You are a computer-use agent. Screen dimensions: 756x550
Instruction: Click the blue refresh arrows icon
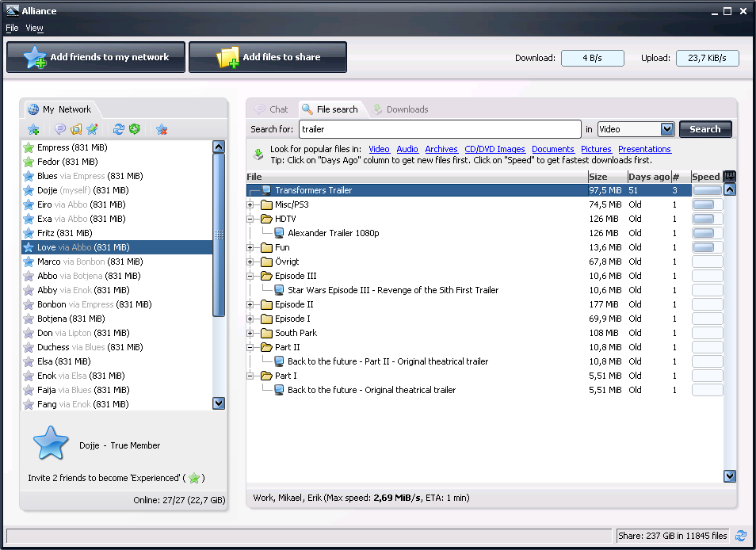pos(119,129)
